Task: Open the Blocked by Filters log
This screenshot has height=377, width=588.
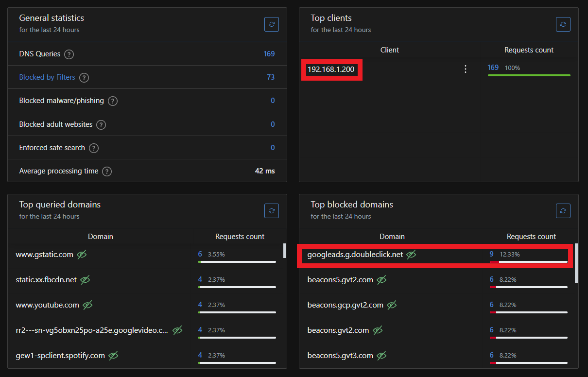Action: tap(47, 77)
